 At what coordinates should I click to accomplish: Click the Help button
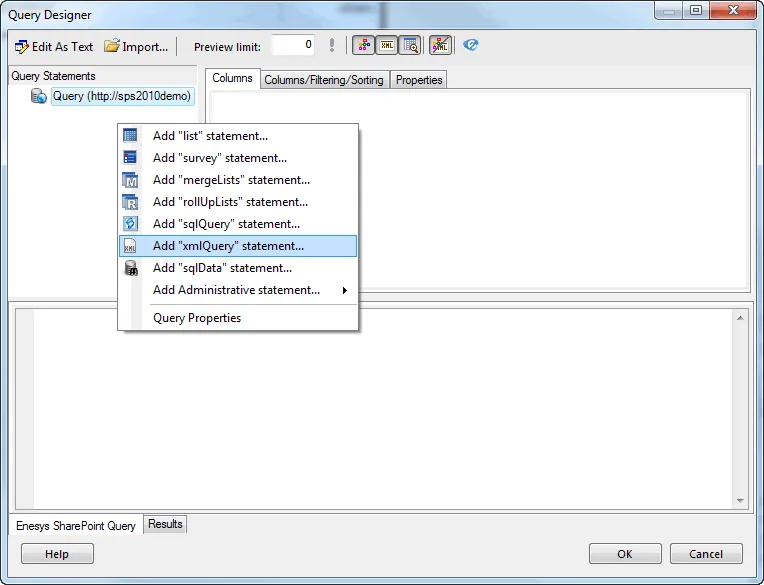point(57,554)
